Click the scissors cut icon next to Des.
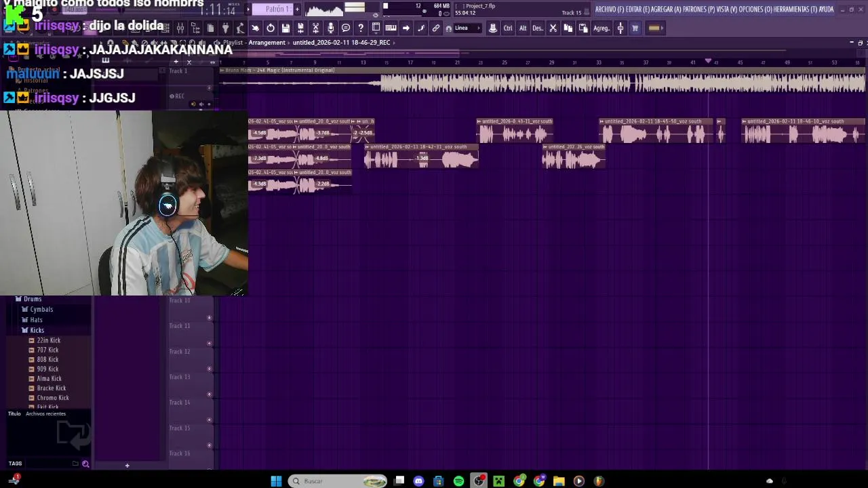868x488 pixels. 553,28
